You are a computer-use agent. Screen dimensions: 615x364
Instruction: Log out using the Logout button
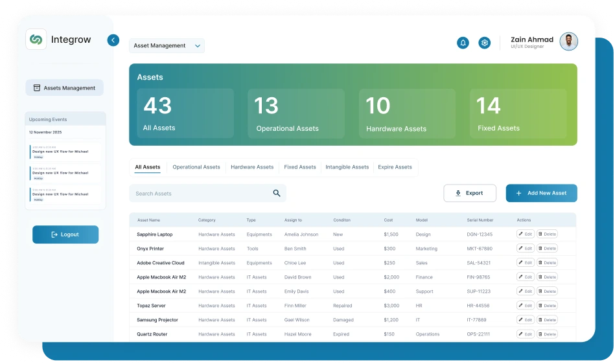65,234
